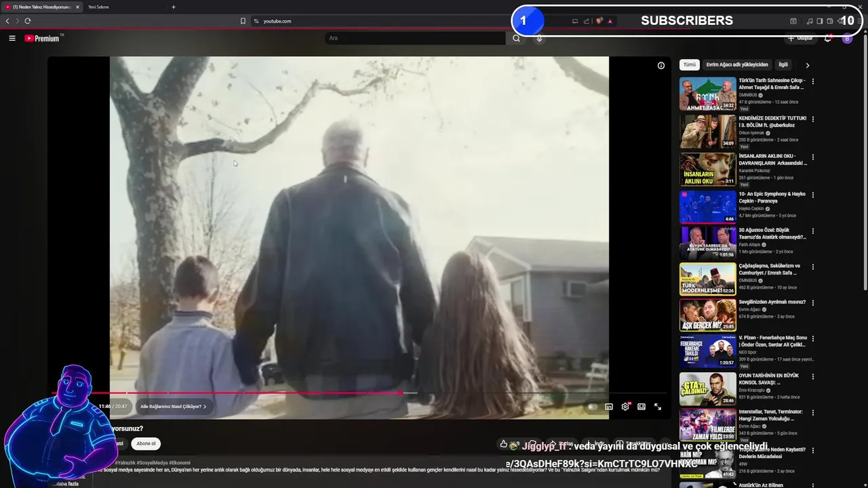Select the 'Tümü' filter chip
This screenshot has width=868, height=488.
coord(689,65)
